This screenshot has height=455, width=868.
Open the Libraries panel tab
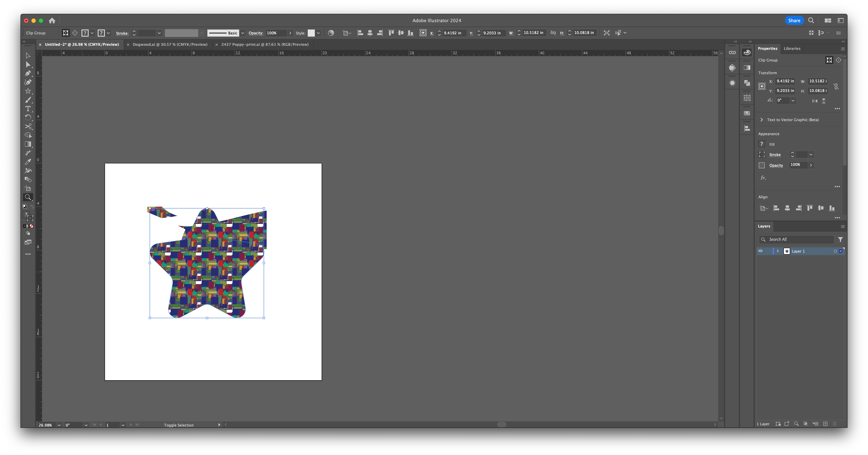point(791,49)
